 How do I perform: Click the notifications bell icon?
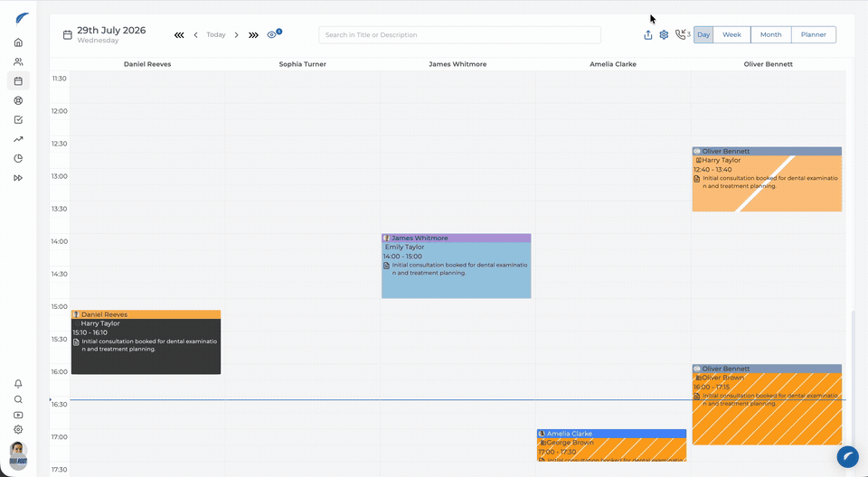(x=18, y=383)
